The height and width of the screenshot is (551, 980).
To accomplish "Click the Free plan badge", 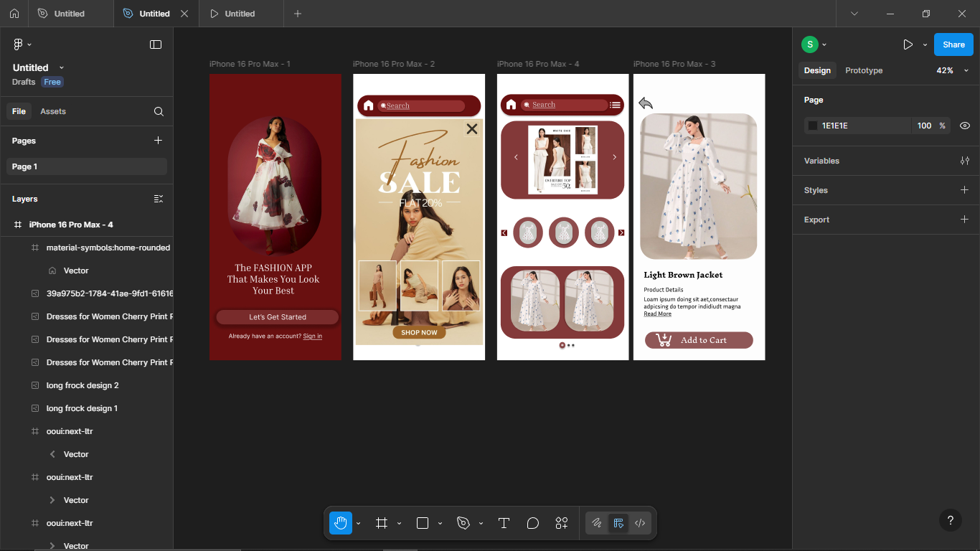I will [52, 82].
